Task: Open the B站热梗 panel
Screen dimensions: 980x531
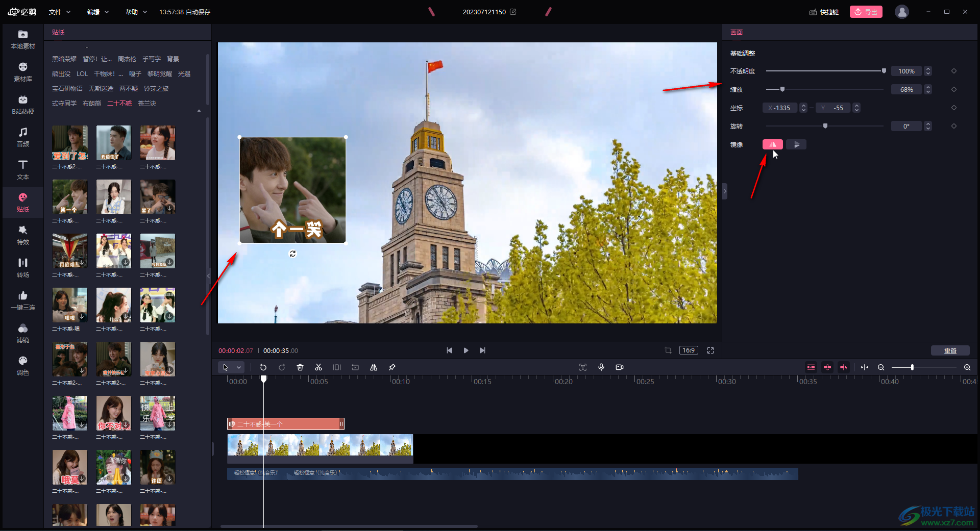Action: pyautogui.click(x=23, y=105)
